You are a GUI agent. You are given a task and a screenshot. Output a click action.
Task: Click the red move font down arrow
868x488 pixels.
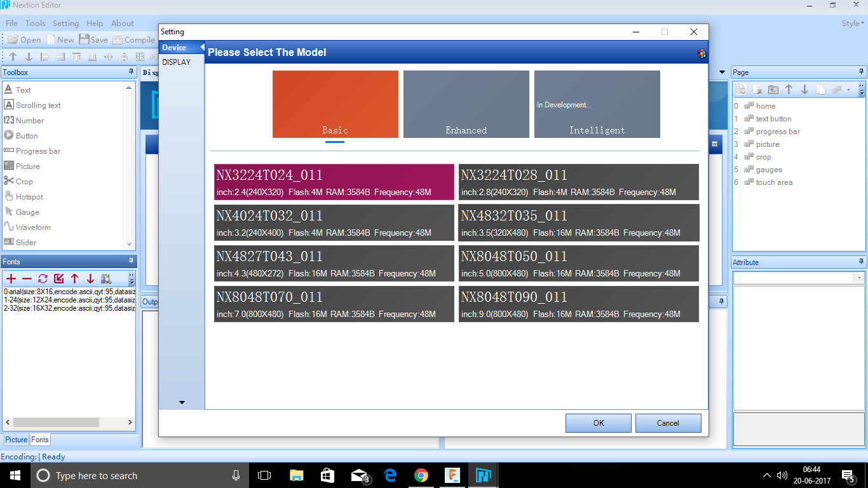click(x=90, y=278)
